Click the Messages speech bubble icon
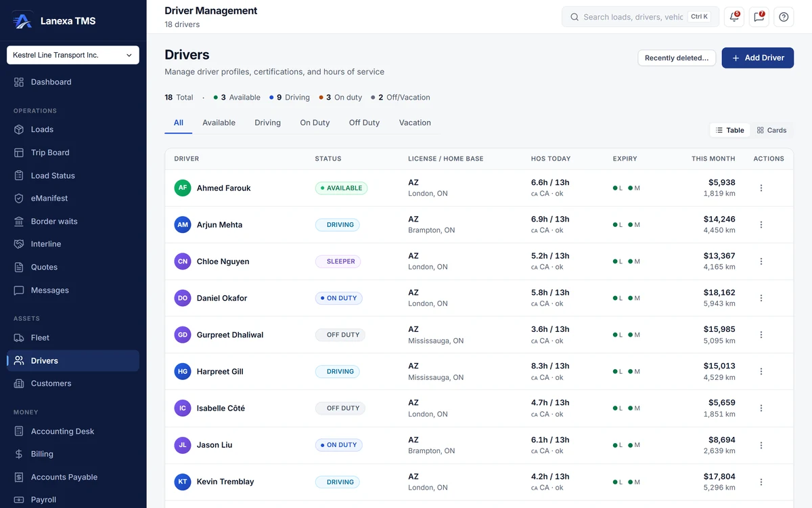 point(19,290)
